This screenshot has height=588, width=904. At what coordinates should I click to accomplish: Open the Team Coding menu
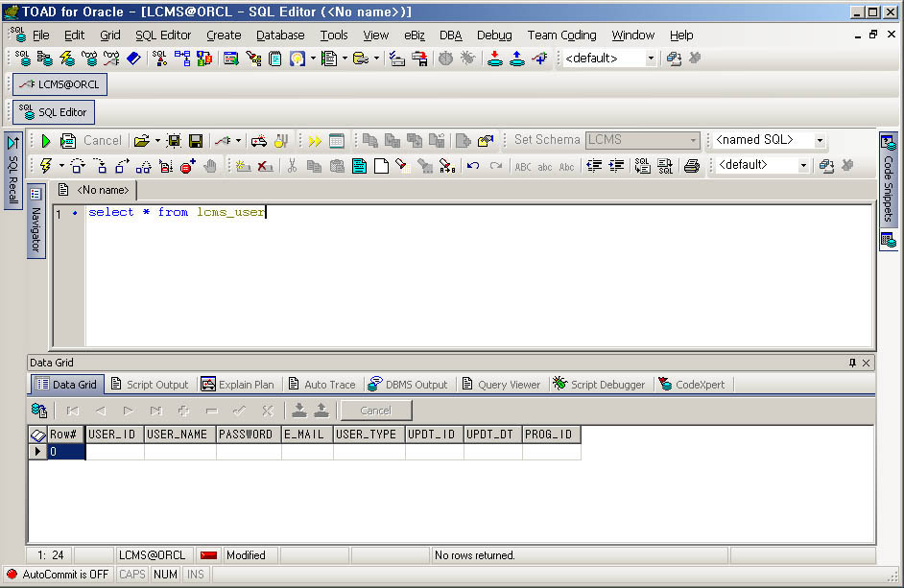click(561, 35)
